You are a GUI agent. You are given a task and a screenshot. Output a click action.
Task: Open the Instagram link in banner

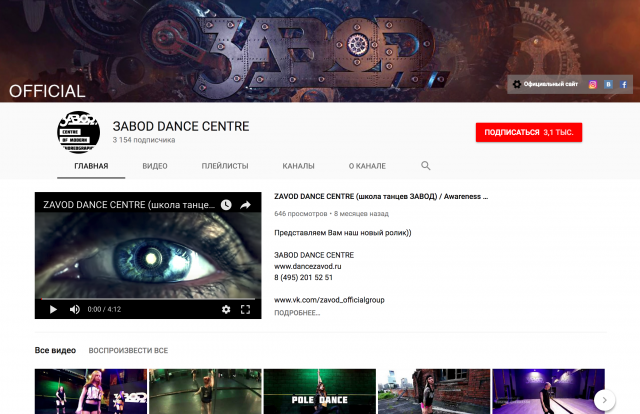(593, 85)
